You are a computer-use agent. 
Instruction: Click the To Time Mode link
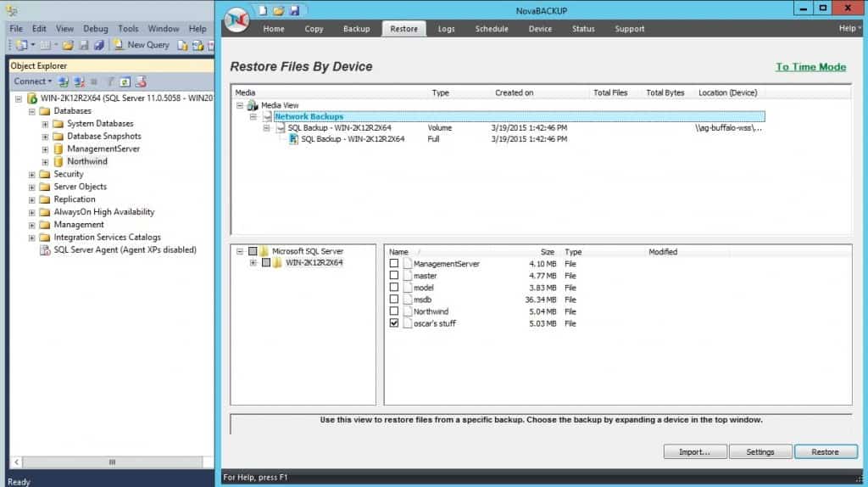click(x=811, y=67)
